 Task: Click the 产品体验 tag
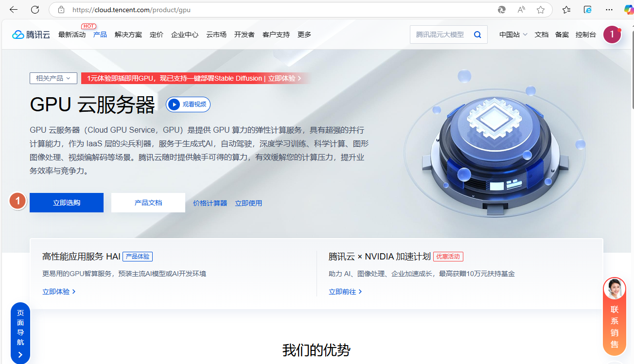coord(138,257)
